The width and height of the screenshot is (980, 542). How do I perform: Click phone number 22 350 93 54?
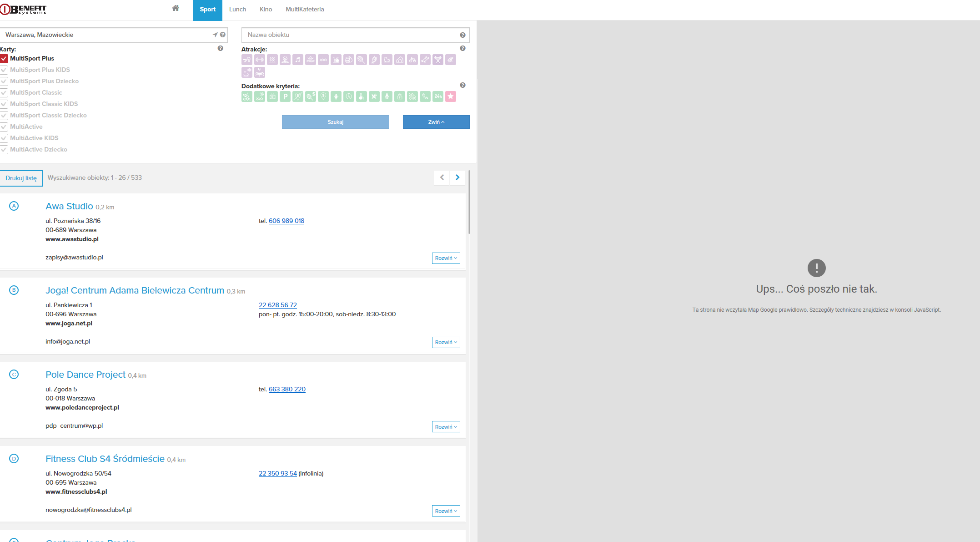[278, 473]
